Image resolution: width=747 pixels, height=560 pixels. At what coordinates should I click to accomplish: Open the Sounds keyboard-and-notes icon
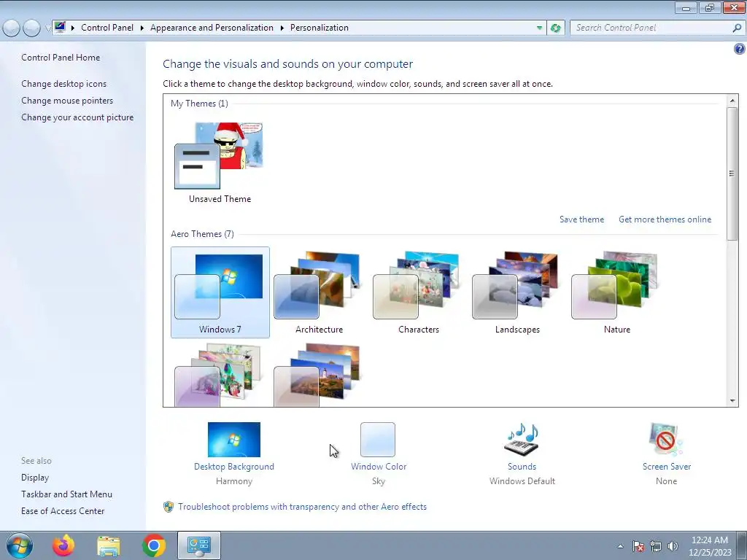[522, 440]
